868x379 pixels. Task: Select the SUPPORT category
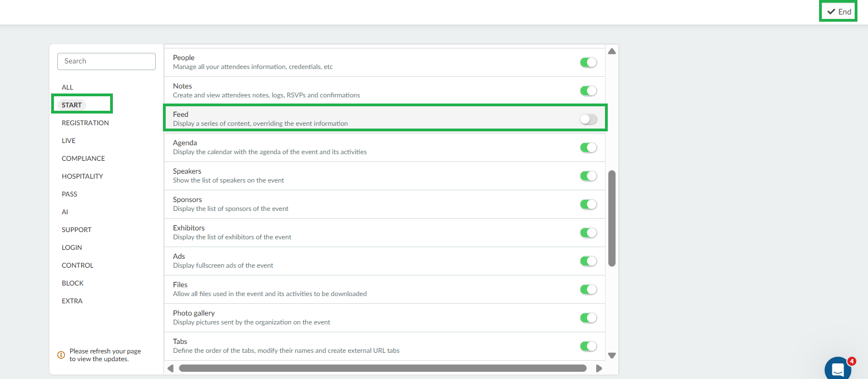point(77,230)
